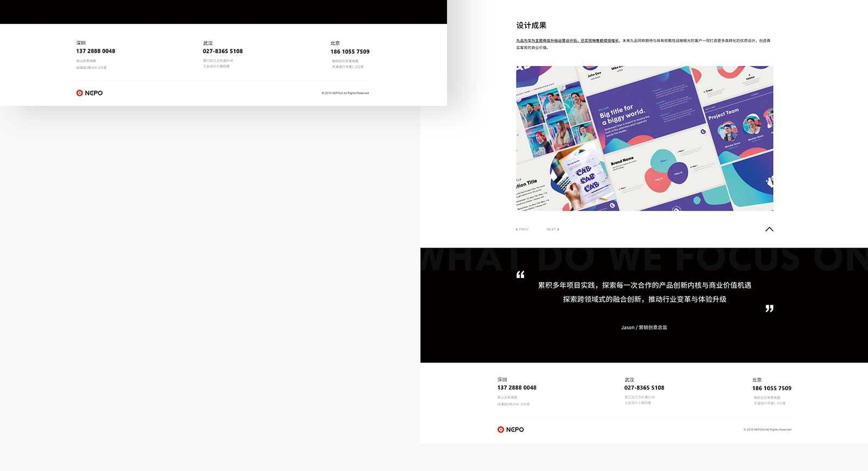Go to the PREV project
This screenshot has height=471, width=868.
[x=522, y=230]
